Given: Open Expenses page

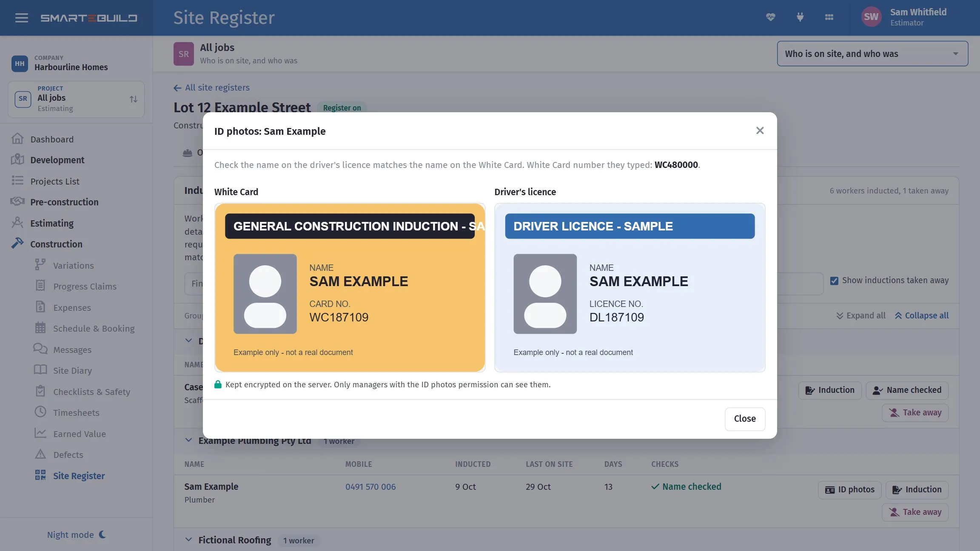Looking at the screenshot, I should (x=72, y=308).
